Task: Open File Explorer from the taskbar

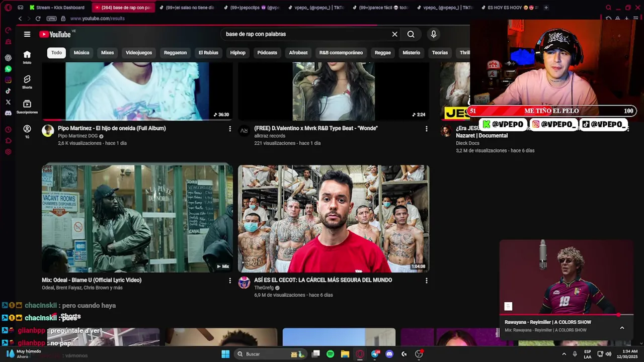Action: [x=345, y=354]
